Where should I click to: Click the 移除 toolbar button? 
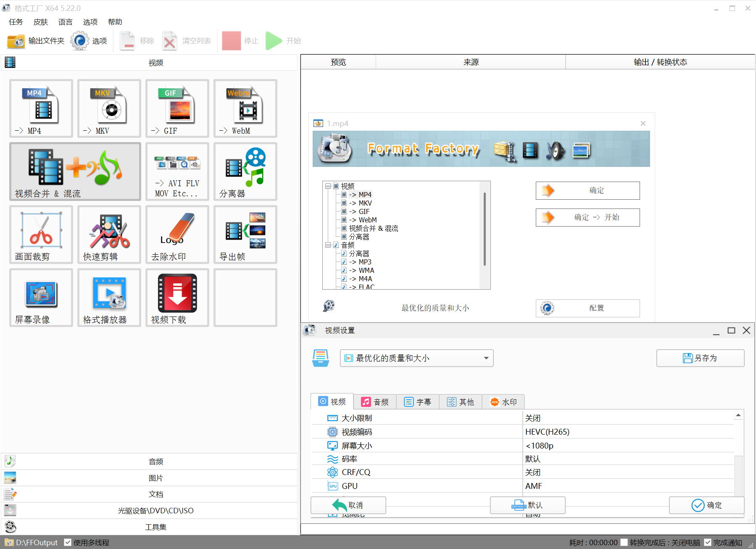137,41
